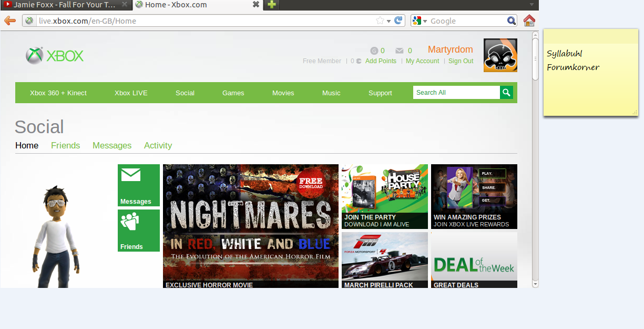Viewport: 644px width, 329px height.
Task: Open the Deal of the Week tile
Action: pos(474,260)
